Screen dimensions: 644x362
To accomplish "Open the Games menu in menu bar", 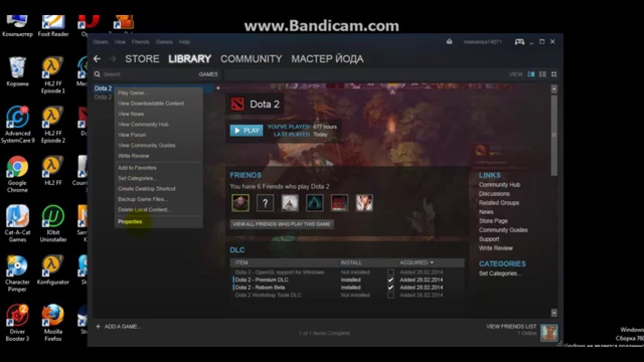I will [164, 42].
